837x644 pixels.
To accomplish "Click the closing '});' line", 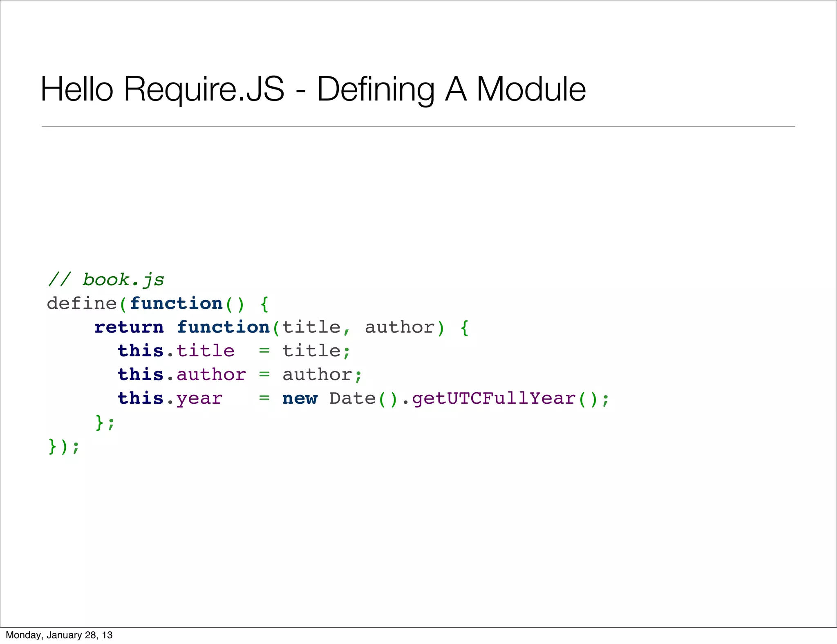I will point(64,446).
